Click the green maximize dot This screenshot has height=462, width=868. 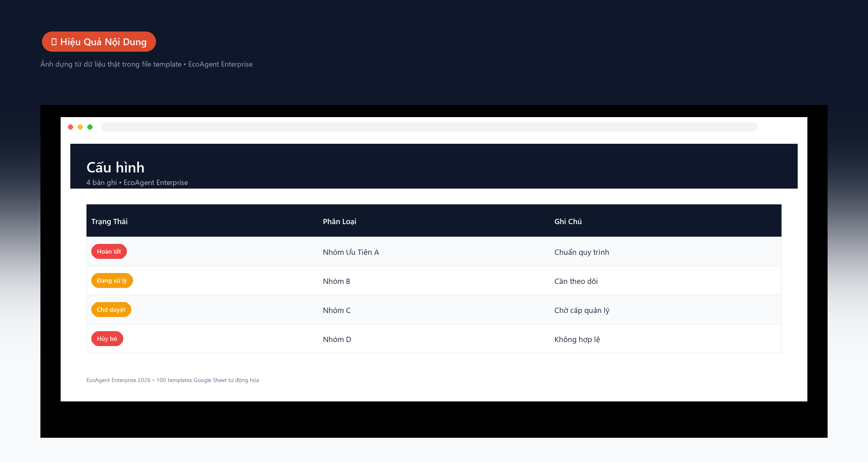(90, 127)
